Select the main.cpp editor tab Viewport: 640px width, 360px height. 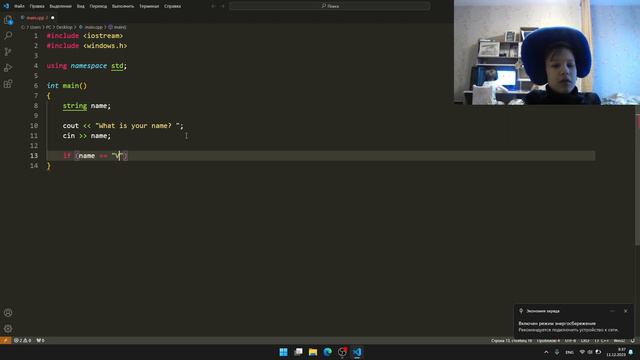[x=38, y=18]
